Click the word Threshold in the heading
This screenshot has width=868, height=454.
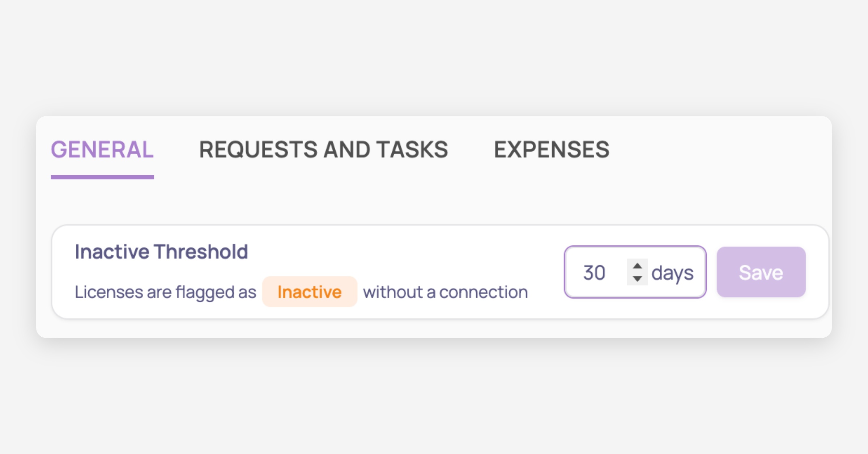click(201, 252)
